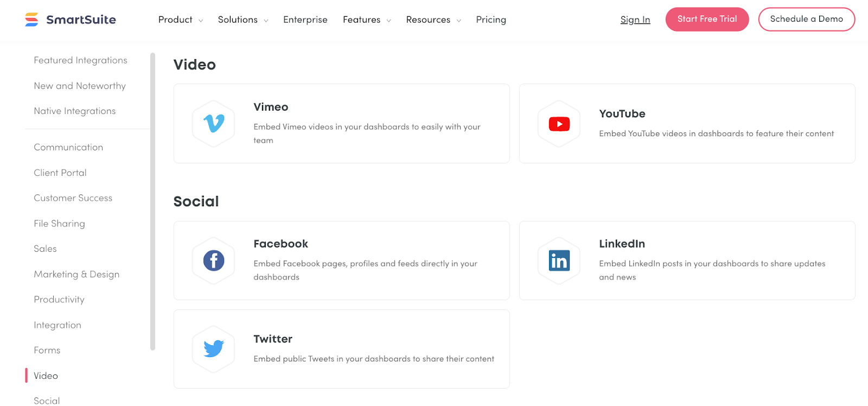The image size is (868, 406).
Task: Click the LinkedIn logo icon
Action: click(x=559, y=261)
